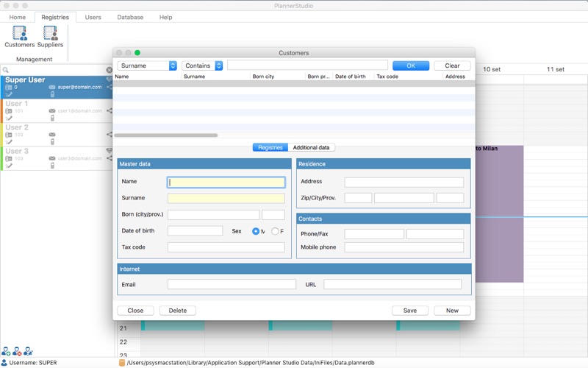Click the New customer button

[452, 311]
